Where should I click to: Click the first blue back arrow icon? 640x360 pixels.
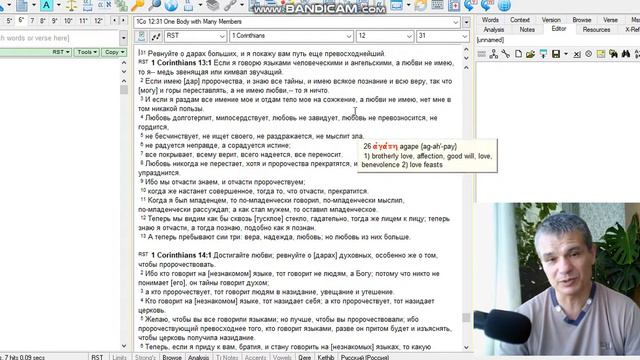tap(469, 5)
